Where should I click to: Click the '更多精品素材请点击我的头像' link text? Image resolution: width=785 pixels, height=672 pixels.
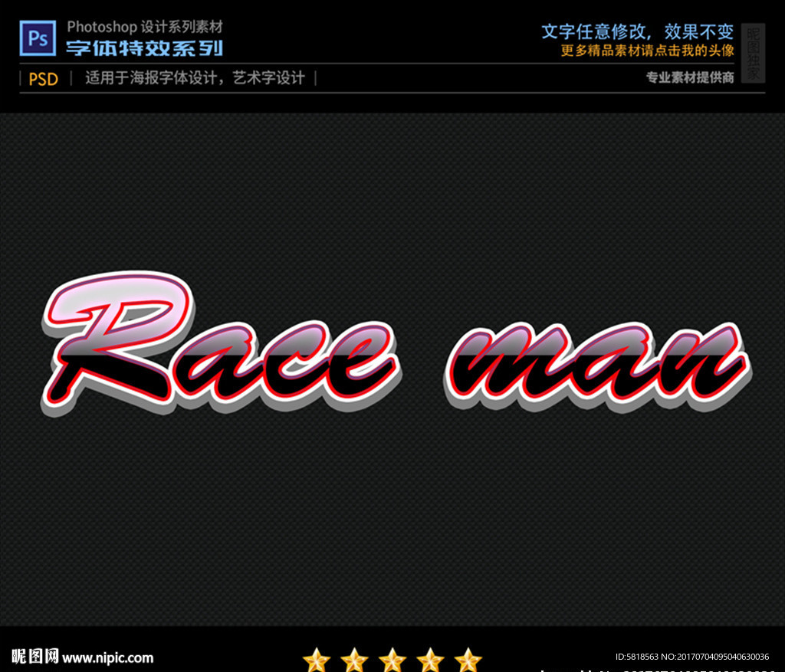click(647, 50)
